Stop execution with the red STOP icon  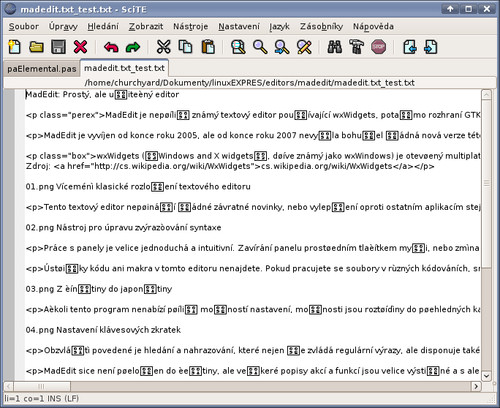379,47
